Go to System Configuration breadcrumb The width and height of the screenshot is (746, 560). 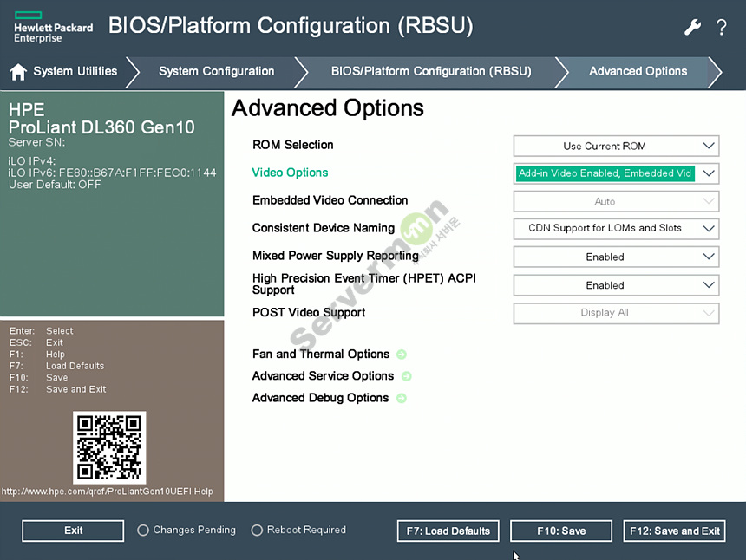pyautogui.click(x=217, y=71)
